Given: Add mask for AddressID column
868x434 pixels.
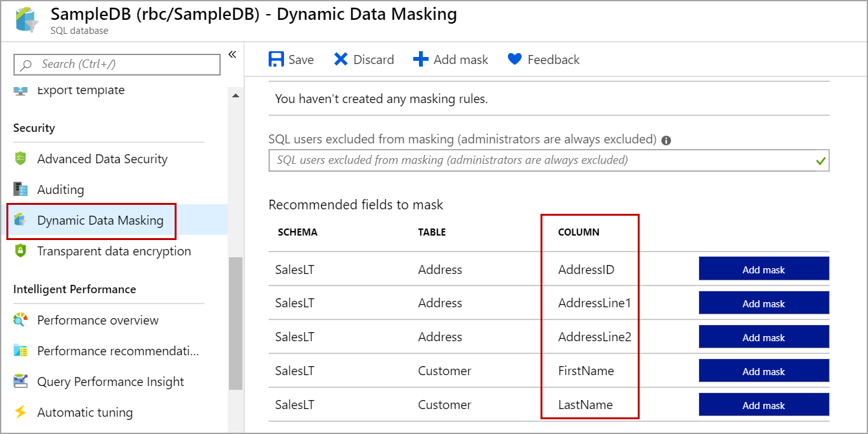Looking at the screenshot, I should [x=764, y=269].
